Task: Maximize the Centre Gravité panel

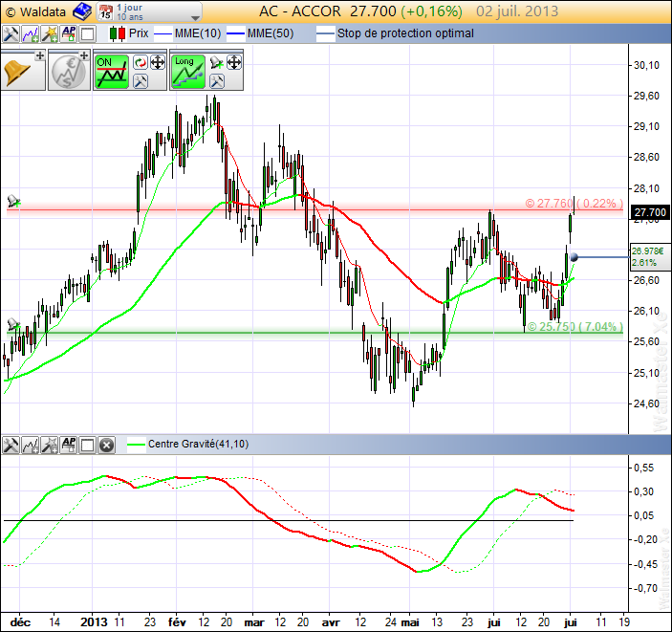Action: point(87,445)
